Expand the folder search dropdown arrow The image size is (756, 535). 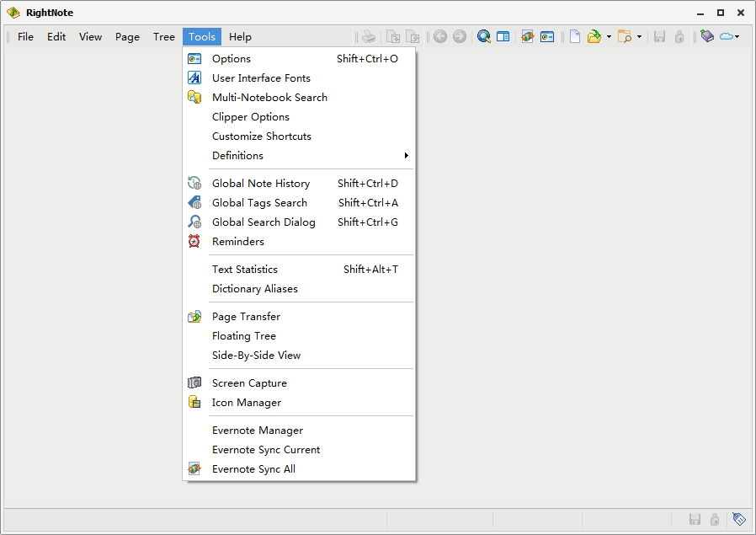click(x=639, y=37)
